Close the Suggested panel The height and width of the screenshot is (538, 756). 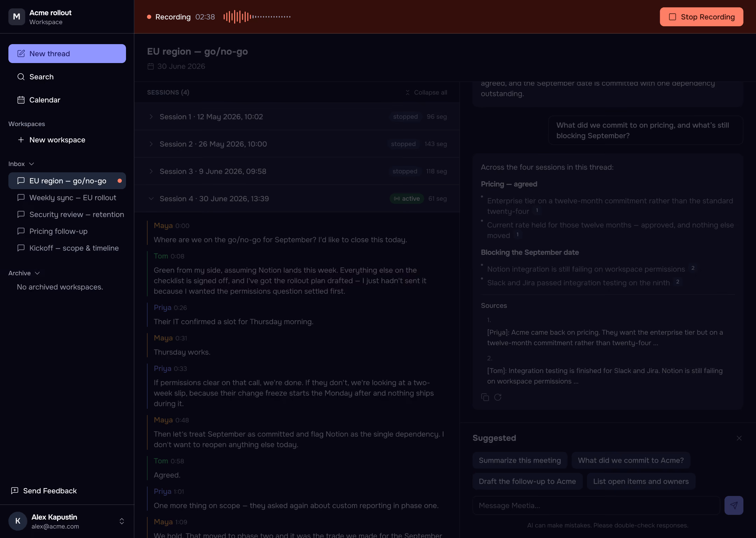pyautogui.click(x=739, y=438)
